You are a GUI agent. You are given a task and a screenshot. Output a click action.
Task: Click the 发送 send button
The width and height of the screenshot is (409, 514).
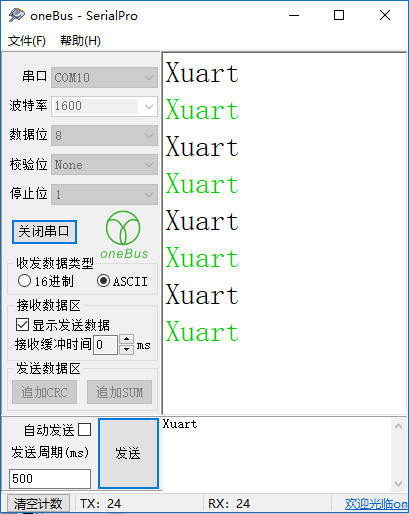pos(128,453)
